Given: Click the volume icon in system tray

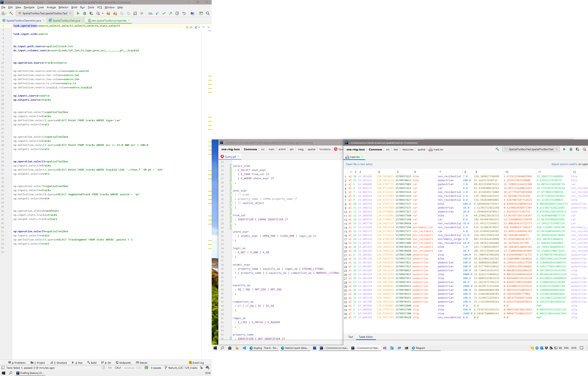Looking at the screenshot, I should point(560,348).
